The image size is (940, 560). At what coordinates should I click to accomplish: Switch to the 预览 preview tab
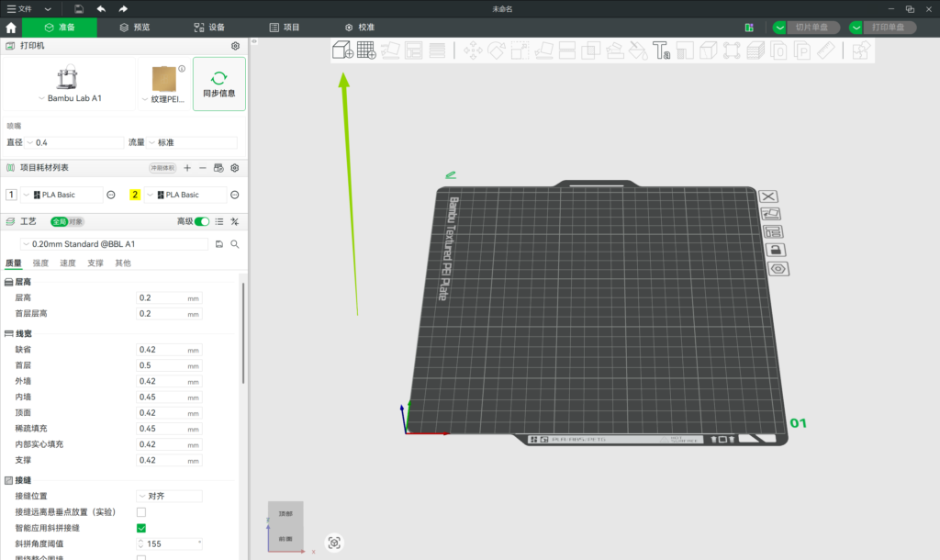pos(132,28)
